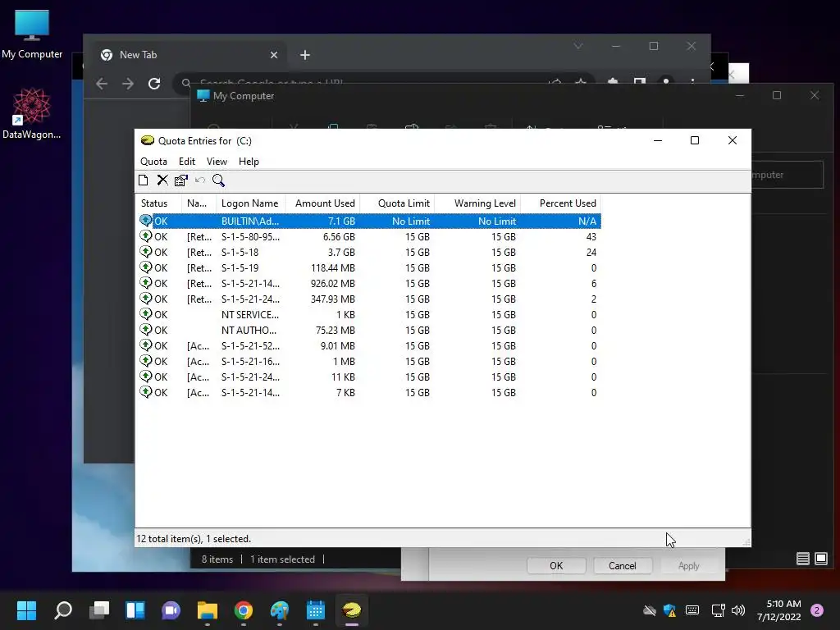Screen dimensions: 840x630
Task: Open Google Chrome from the taskbar
Action: (243, 610)
